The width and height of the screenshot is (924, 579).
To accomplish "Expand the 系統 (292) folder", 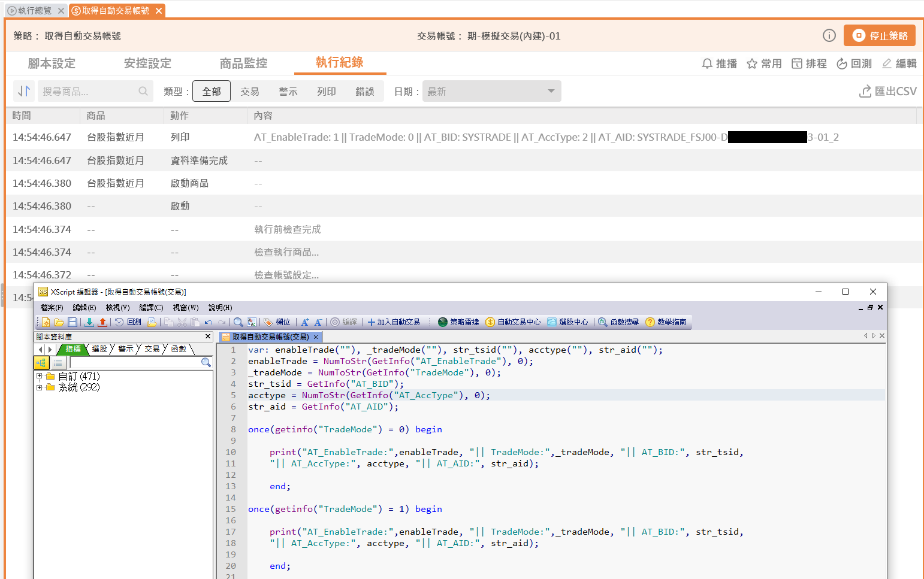I will pyautogui.click(x=40, y=387).
